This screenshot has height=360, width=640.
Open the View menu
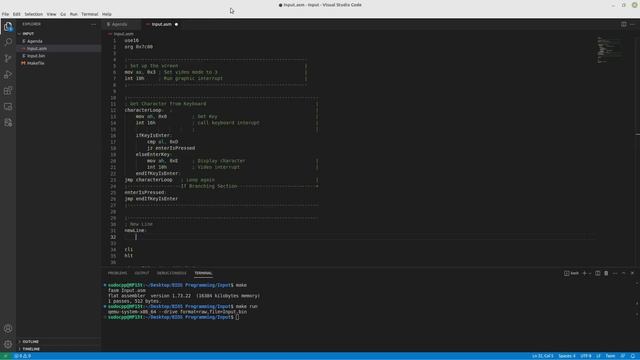click(x=51, y=14)
